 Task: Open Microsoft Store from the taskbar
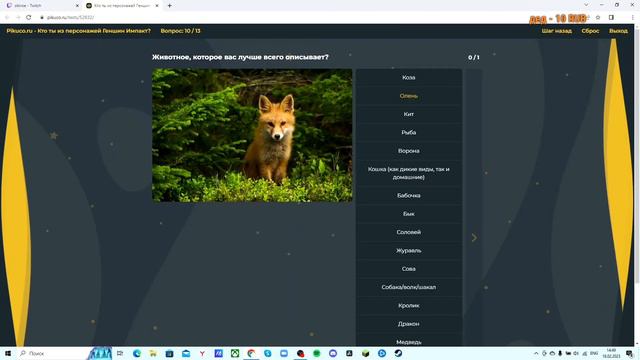pos(169,353)
